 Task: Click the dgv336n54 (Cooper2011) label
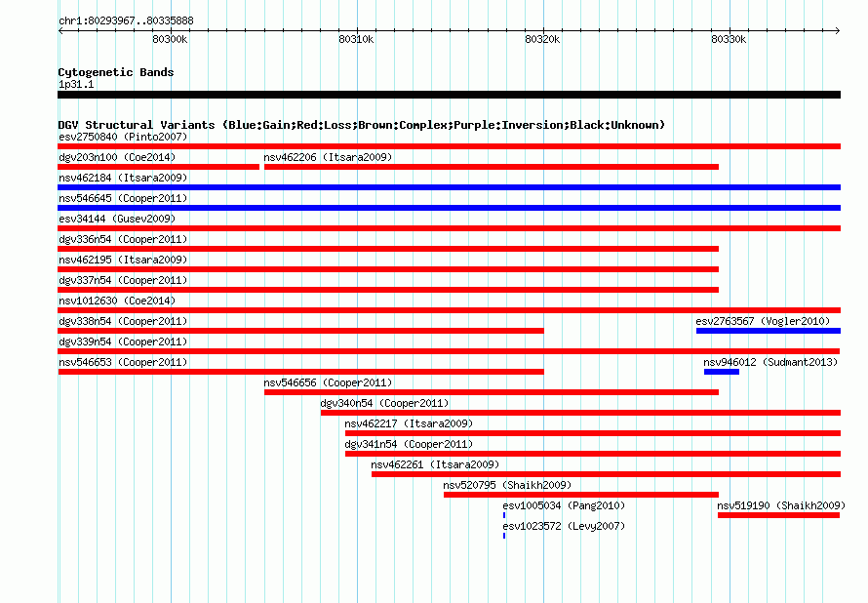pyautogui.click(x=123, y=239)
